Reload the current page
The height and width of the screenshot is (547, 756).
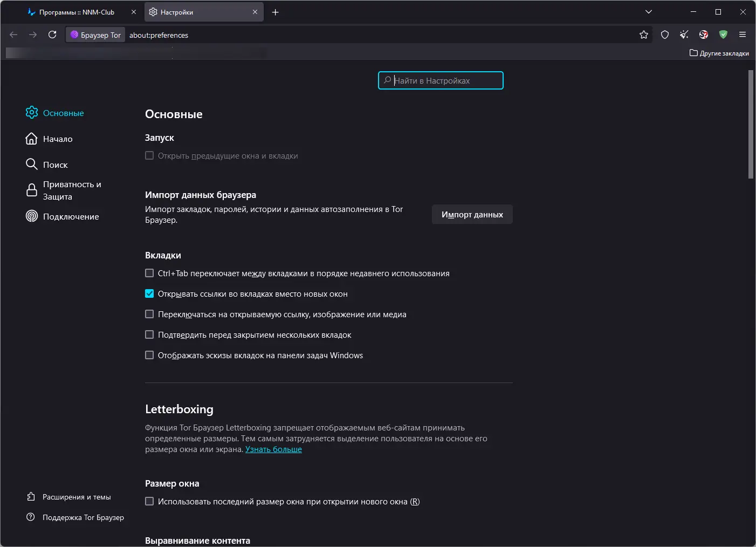point(52,35)
